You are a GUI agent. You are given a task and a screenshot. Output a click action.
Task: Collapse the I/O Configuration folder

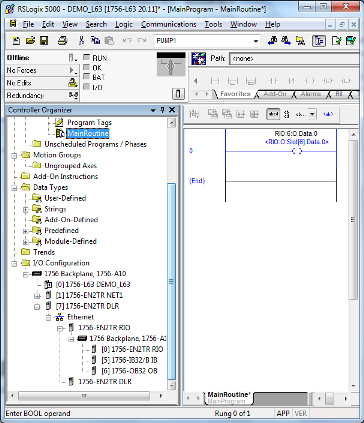[x=14, y=264]
